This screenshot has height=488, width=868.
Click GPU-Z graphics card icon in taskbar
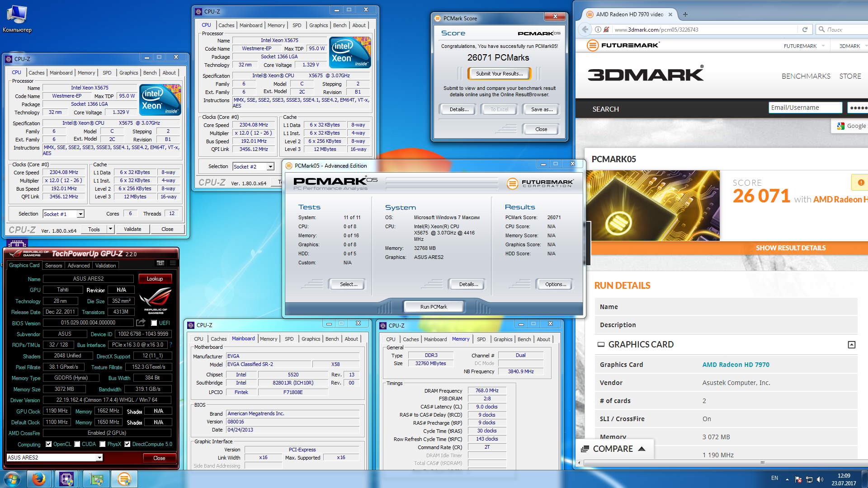tap(96, 479)
